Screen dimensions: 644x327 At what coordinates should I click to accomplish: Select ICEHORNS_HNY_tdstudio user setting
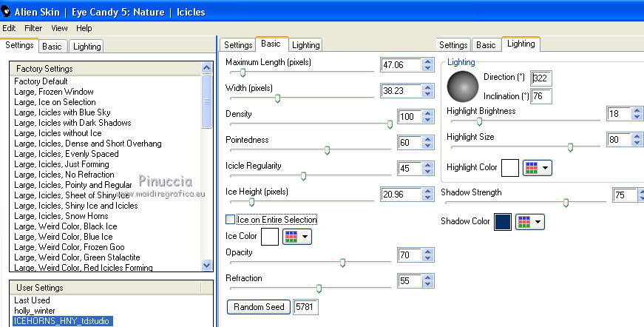[61, 321]
